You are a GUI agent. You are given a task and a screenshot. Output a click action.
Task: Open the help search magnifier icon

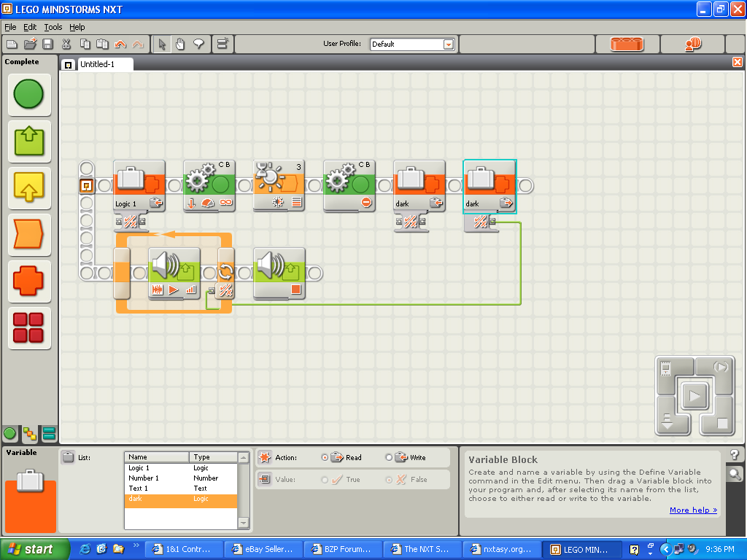(735, 473)
